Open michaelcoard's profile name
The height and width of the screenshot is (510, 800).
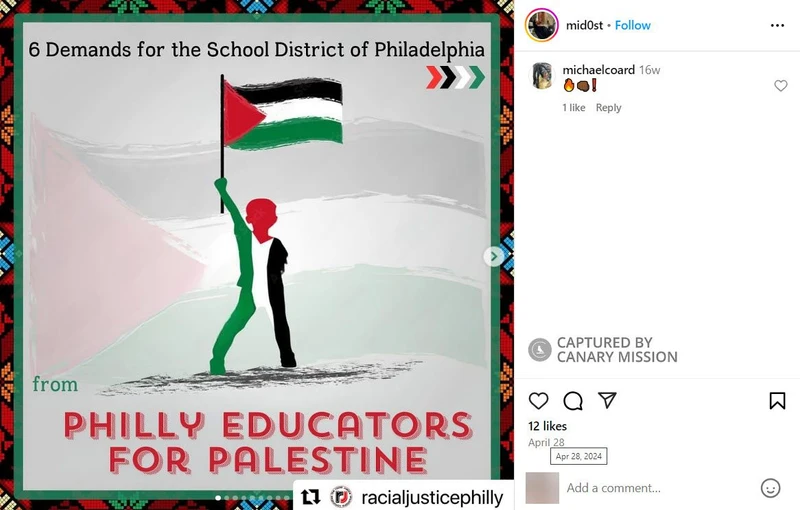tap(598, 69)
